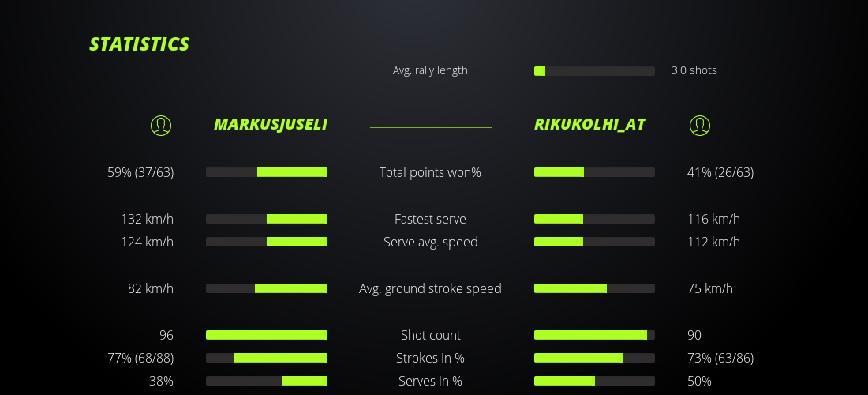
Task: Click RIKUKOLHI_AT's player profile icon
Action: tap(700, 125)
